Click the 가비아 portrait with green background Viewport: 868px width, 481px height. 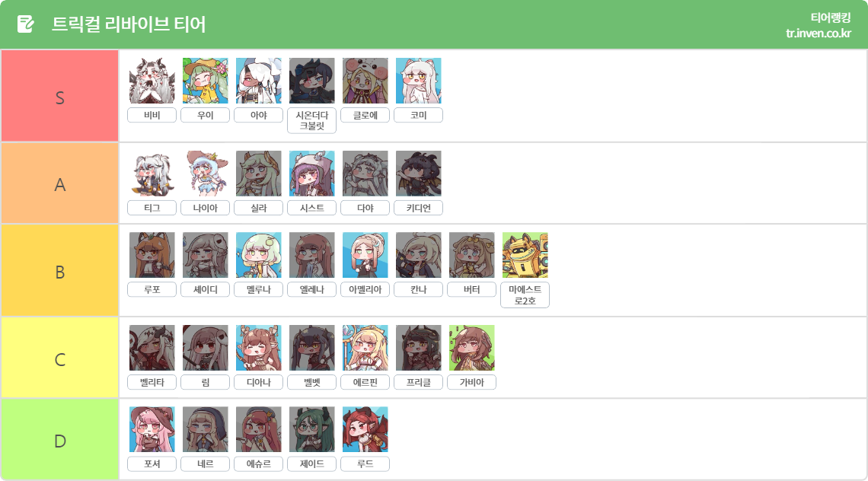[471, 348]
